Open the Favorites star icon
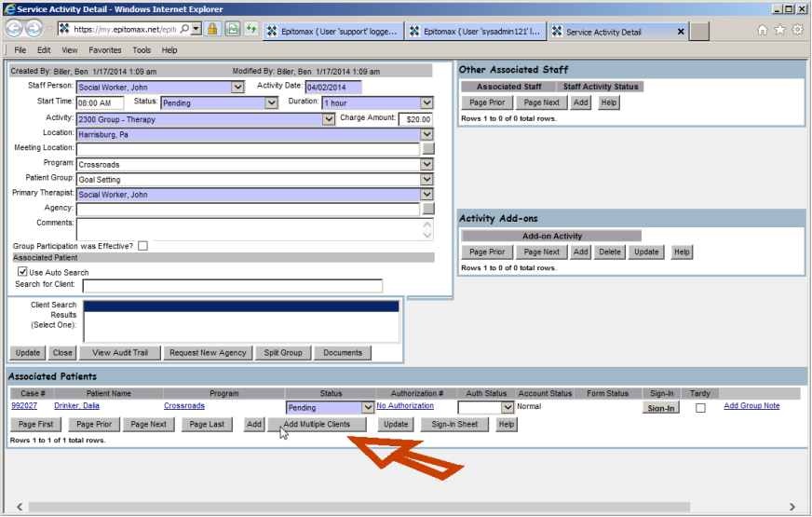 pyautogui.click(x=779, y=30)
